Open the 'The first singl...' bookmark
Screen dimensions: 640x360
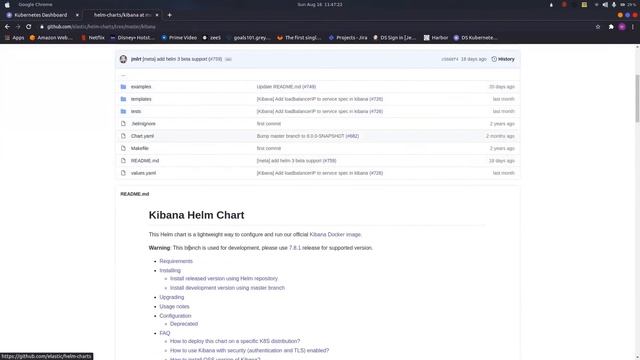[x=299, y=38]
